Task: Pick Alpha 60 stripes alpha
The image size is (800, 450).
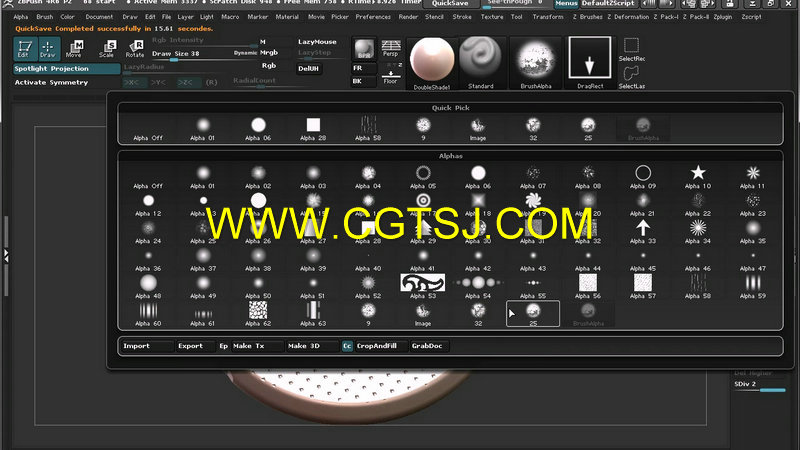Action: 148,314
